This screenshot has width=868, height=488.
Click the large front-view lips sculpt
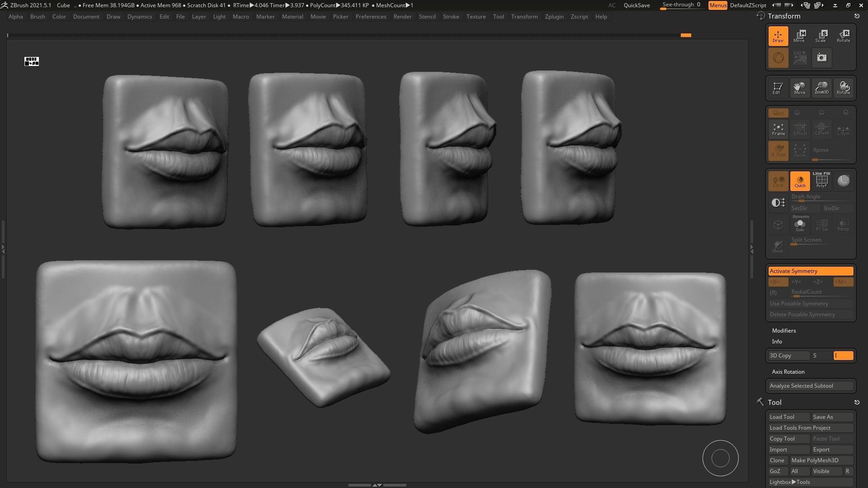coord(136,361)
